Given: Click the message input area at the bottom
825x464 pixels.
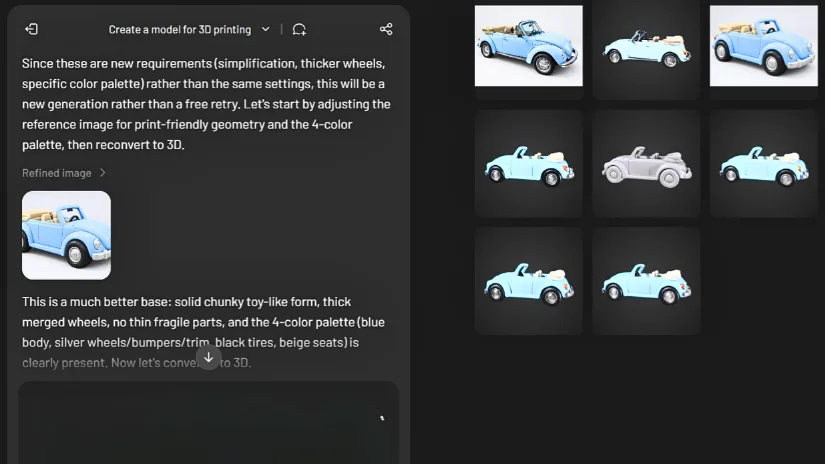Looking at the screenshot, I should tap(208, 423).
